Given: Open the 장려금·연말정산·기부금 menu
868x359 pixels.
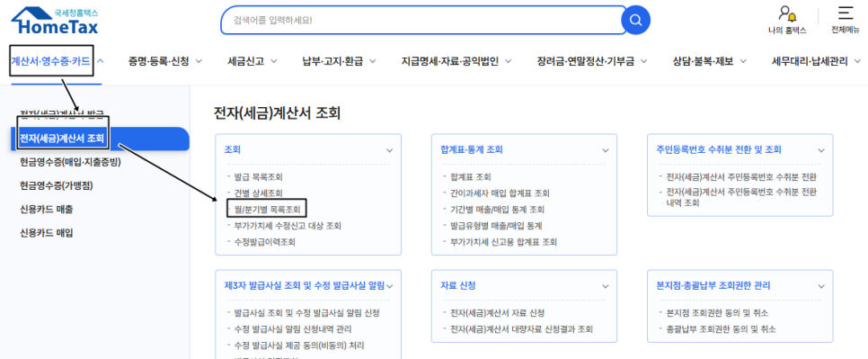Looking at the screenshot, I should point(592,61).
